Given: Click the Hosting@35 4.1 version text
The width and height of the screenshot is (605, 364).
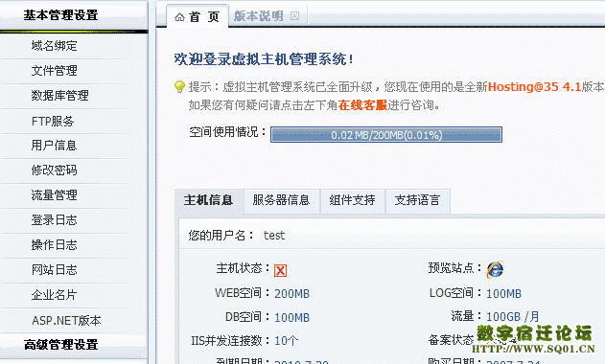Looking at the screenshot, I should pyautogui.click(x=534, y=87).
